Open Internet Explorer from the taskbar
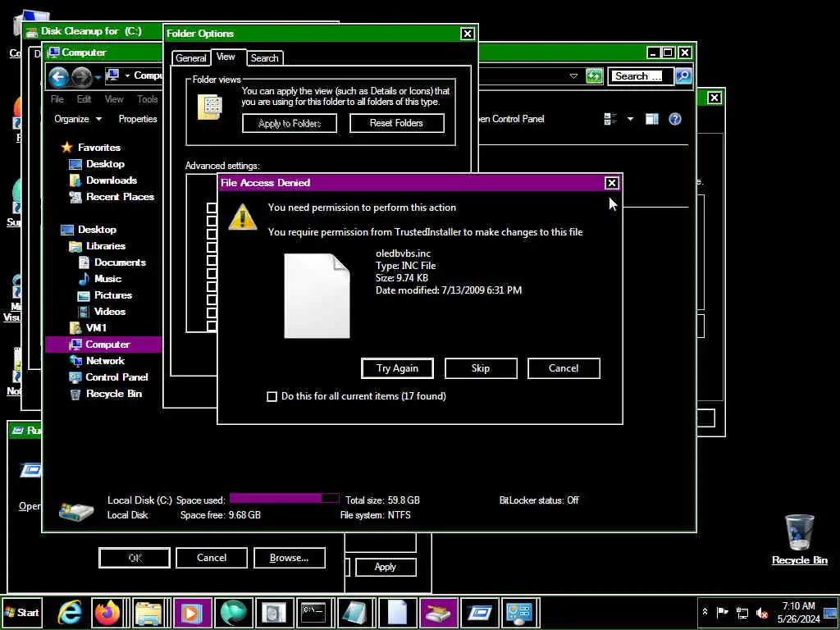 [x=70, y=612]
